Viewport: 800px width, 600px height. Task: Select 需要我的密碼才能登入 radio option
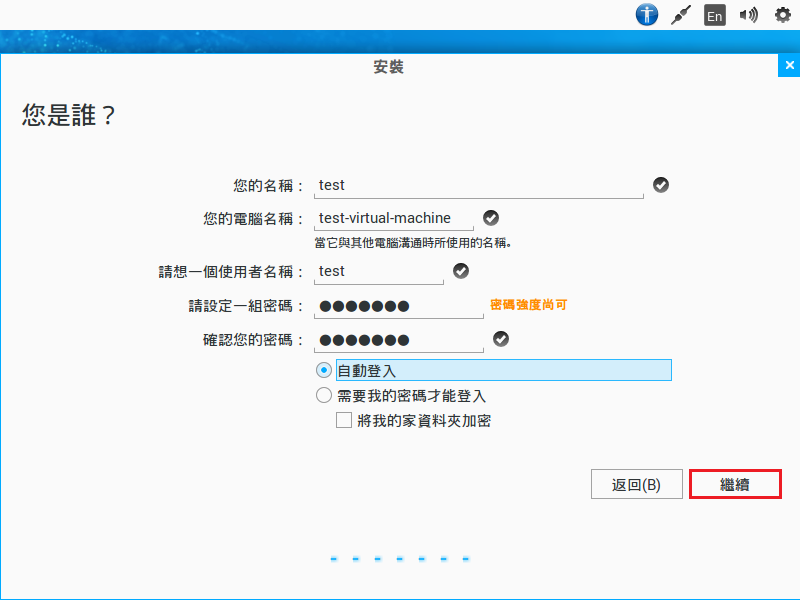324,395
